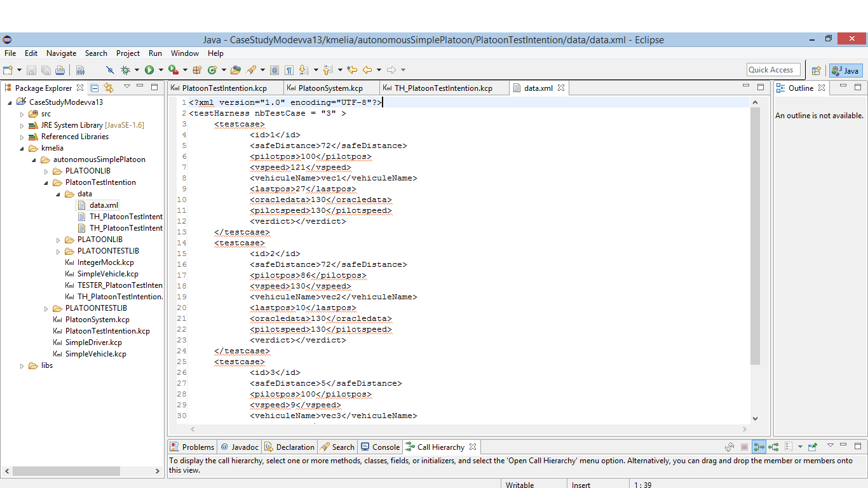
Task: Click the Open Type toolbar icon
Action: (236, 70)
